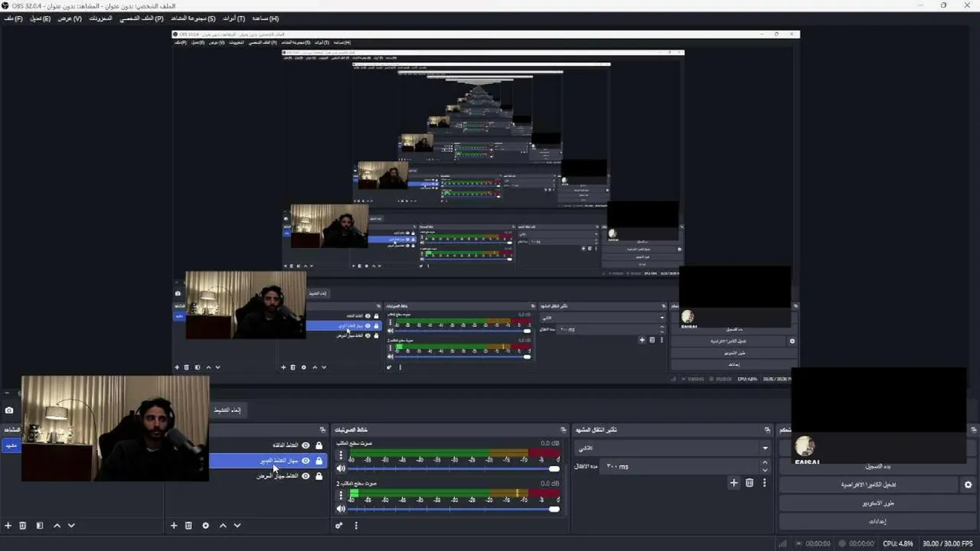Select التقاط النافذة source row
Viewport: 980px width, 551px height.
tap(268, 445)
